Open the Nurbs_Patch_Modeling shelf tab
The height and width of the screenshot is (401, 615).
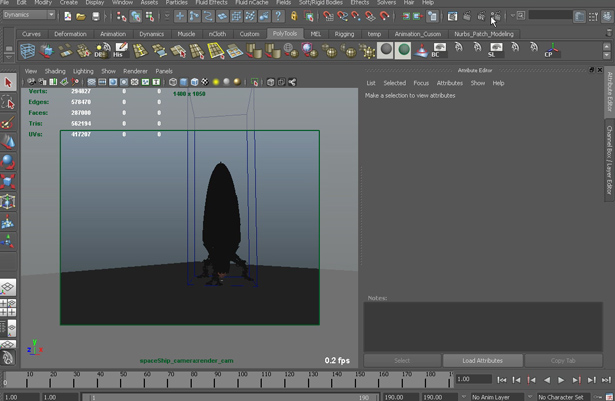[484, 34]
